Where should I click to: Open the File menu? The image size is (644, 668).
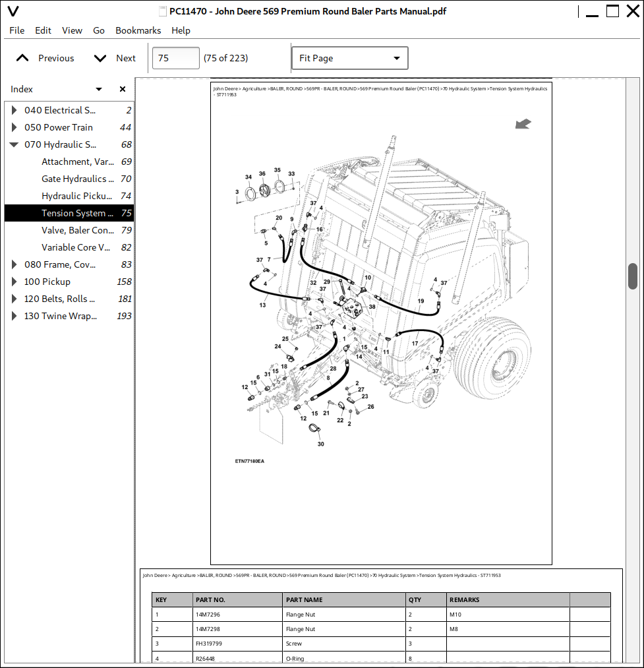[x=17, y=30]
